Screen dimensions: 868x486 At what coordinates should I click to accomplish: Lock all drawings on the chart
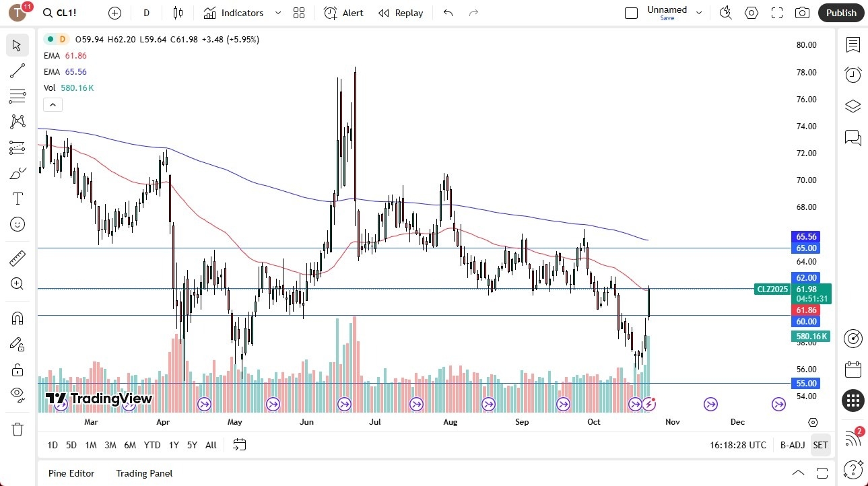(x=17, y=370)
